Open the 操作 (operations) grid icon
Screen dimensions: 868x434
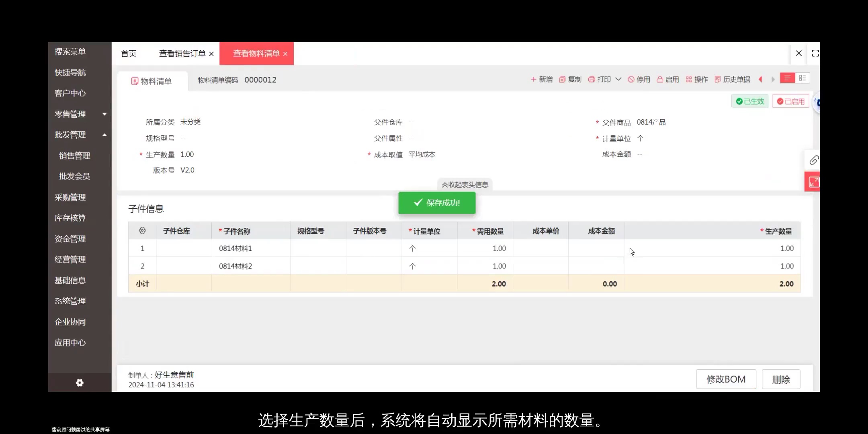coord(688,79)
